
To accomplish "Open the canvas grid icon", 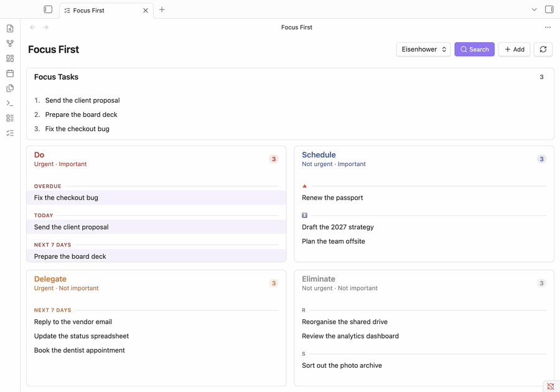I will [x=10, y=58].
